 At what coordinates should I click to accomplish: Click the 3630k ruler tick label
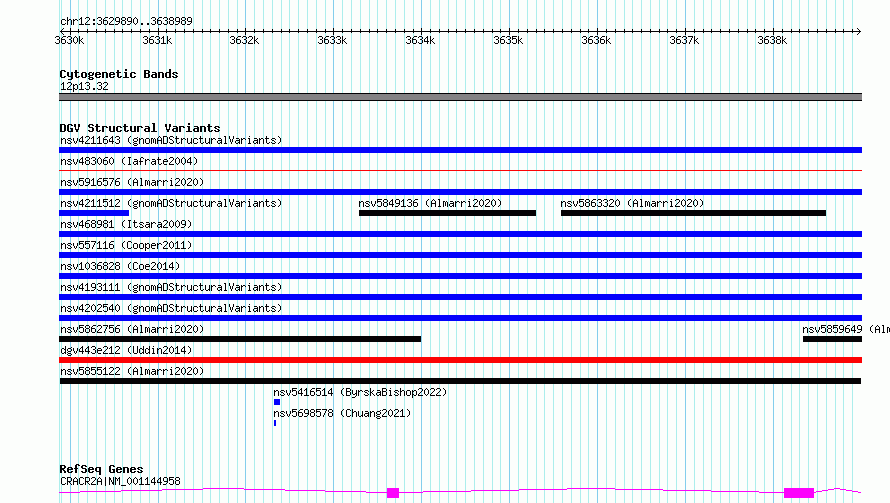[x=69, y=40]
